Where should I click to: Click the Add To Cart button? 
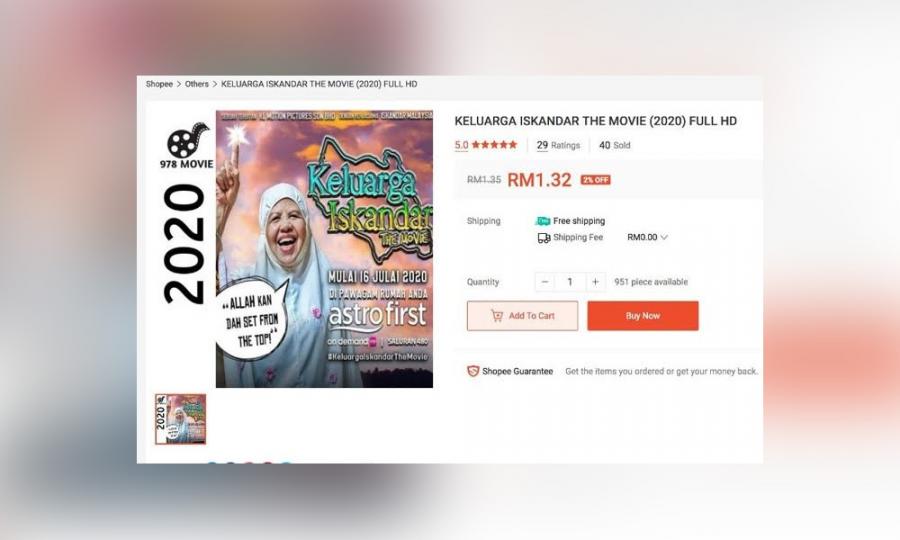pyautogui.click(x=522, y=316)
